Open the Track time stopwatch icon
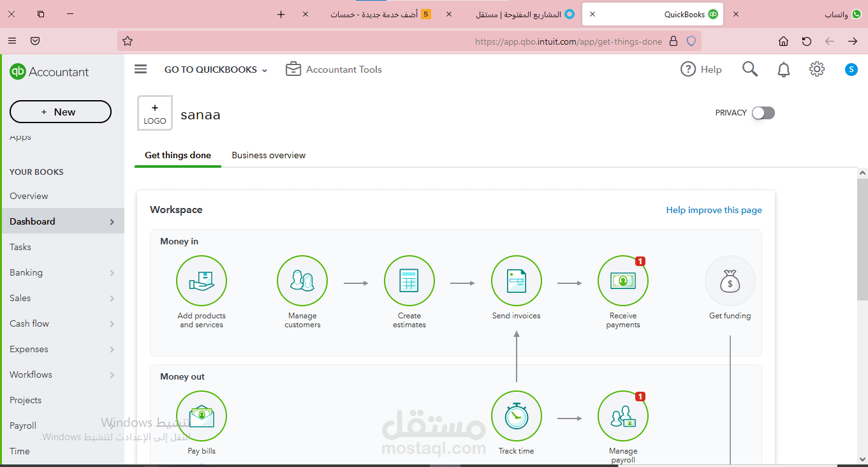868x467 pixels. (x=517, y=416)
